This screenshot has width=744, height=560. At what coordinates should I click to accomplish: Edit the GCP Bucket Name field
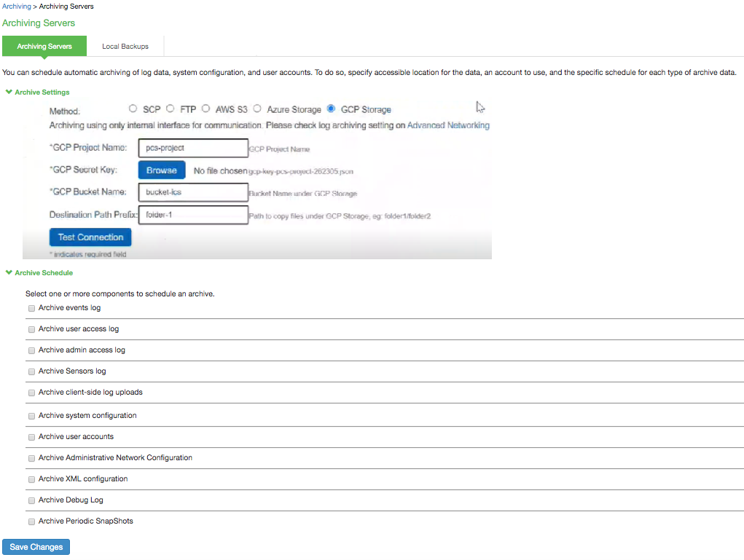[x=193, y=192]
